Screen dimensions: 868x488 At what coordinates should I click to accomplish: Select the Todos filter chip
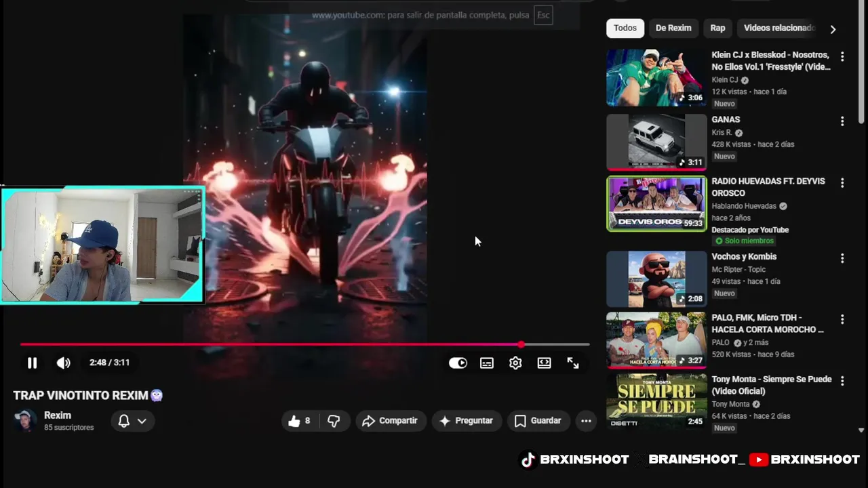pyautogui.click(x=625, y=28)
